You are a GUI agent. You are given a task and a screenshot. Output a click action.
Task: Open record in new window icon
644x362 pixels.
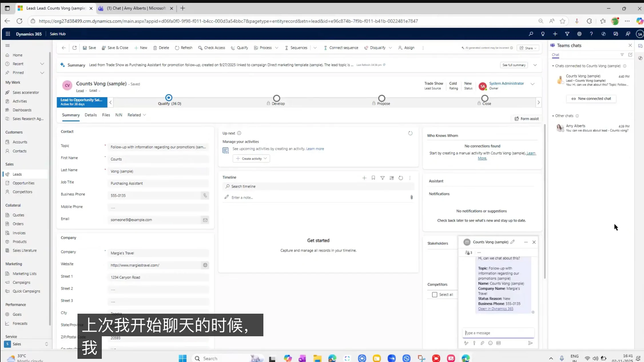[74, 48]
